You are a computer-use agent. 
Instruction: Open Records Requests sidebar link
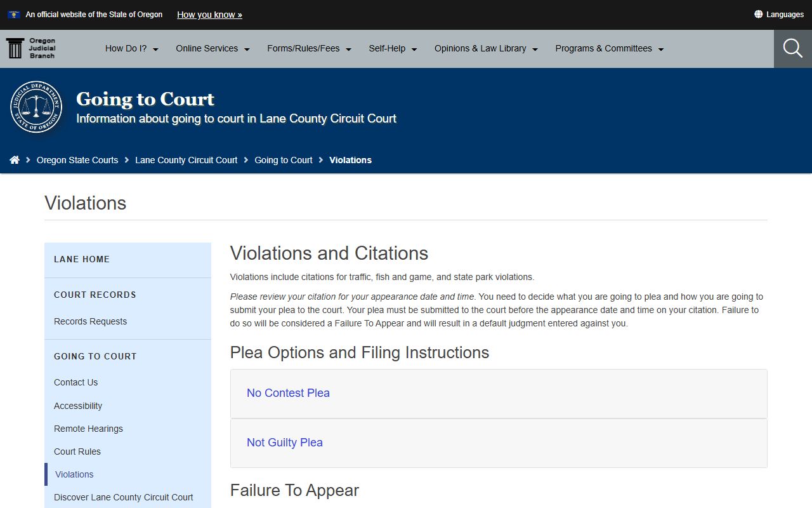pos(91,321)
